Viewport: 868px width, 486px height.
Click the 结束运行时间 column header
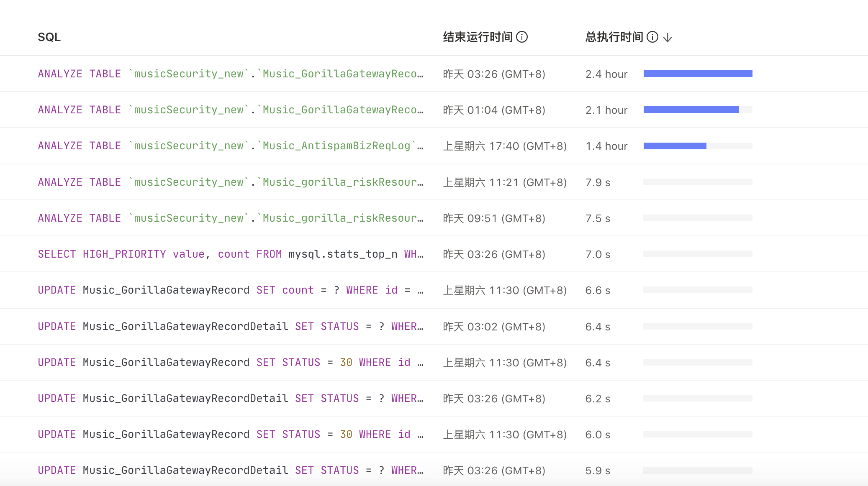click(478, 37)
